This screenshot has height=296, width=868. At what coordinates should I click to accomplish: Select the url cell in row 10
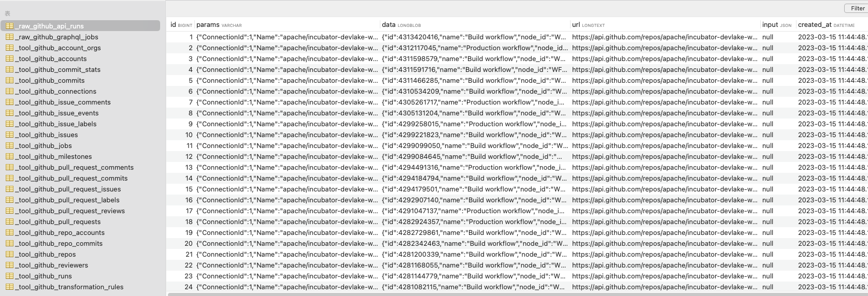click(x=665, y=135)
